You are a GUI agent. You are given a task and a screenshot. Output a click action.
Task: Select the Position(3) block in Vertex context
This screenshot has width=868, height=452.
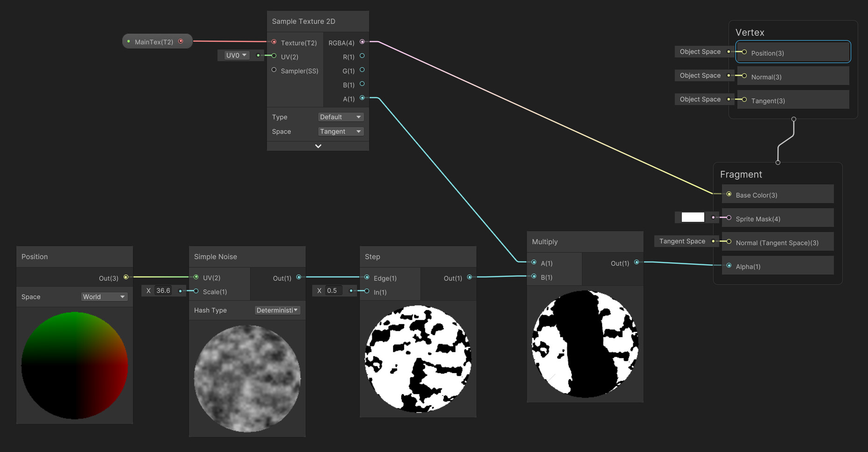(793, 52)
